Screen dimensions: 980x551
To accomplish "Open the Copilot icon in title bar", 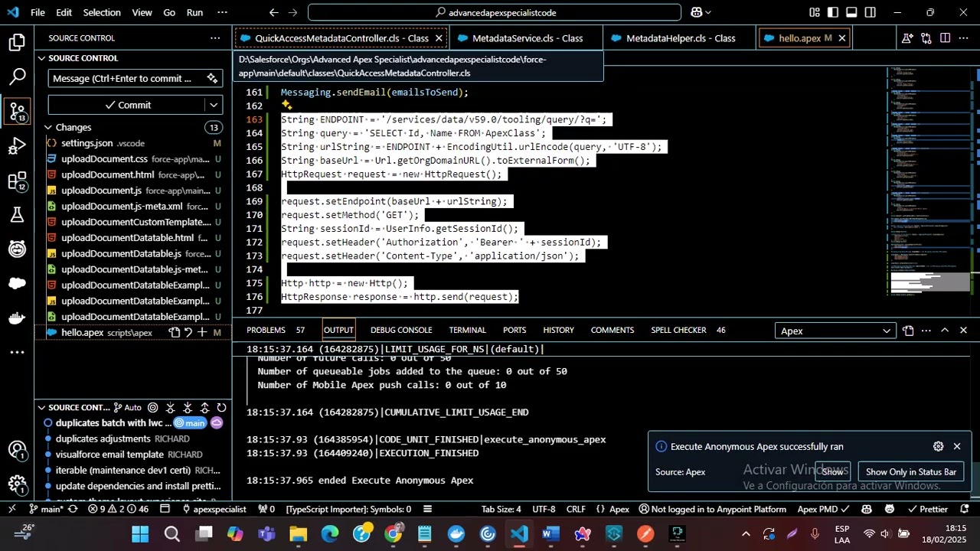I will pyautogui.click(x=697, y=12).
